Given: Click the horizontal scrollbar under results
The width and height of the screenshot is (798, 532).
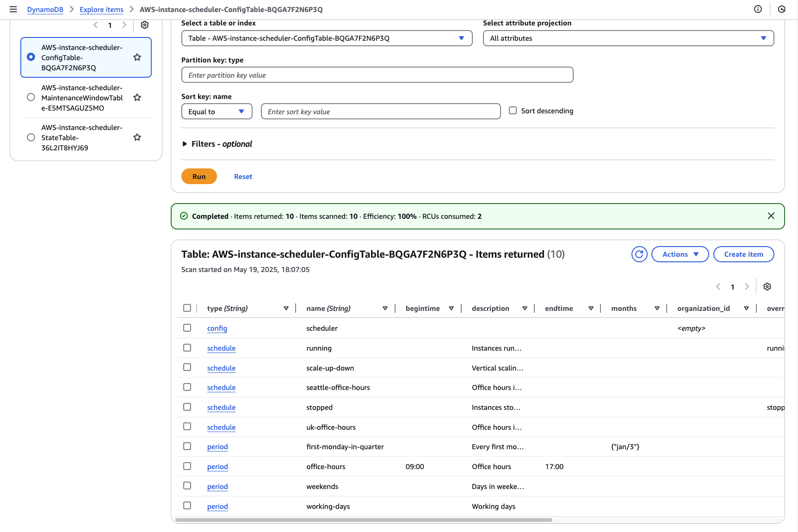Looking at the screenshot, I should pos(364,520).
